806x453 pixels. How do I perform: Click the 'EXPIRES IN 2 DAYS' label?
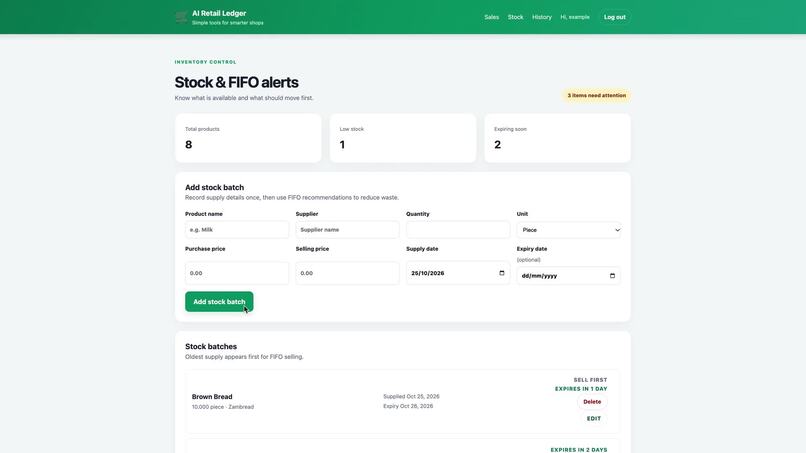click(x=579, y=450)
